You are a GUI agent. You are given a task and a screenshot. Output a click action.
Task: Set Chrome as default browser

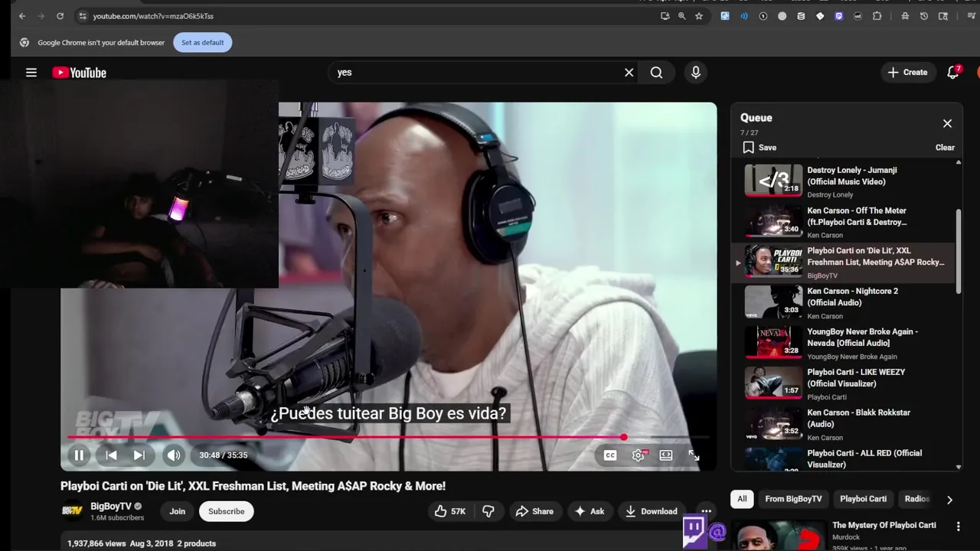pyautogui.click(x=203, y=42)
